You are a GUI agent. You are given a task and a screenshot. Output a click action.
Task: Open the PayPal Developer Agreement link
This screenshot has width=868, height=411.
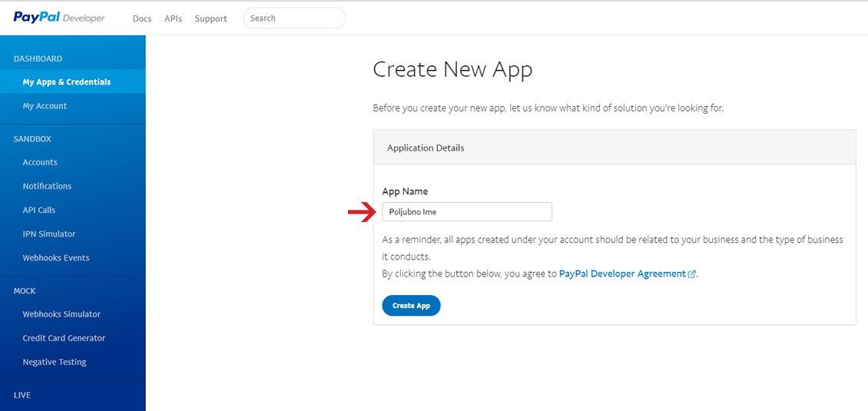pyautogui.click(x=622, y=273)
